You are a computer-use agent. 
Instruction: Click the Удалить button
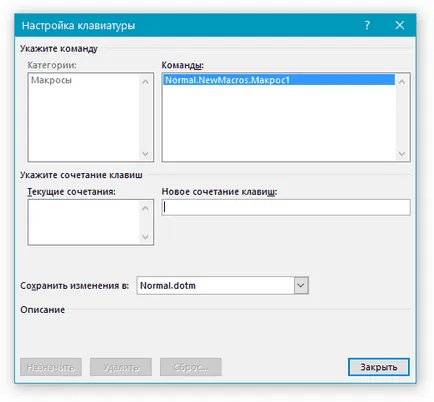coord(121,367)
